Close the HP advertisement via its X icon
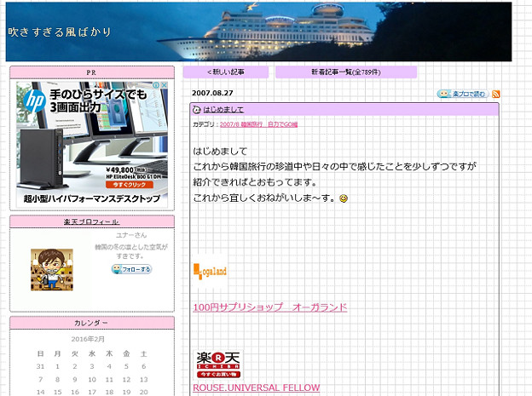 coord(164,85)
